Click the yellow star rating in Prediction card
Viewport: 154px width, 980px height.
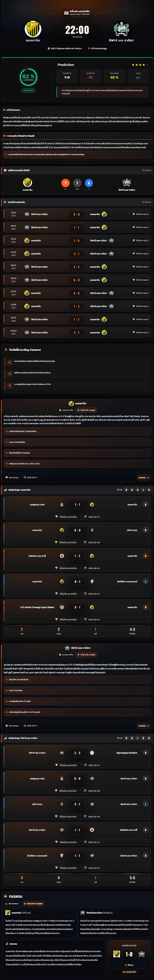pyautogui.click(x=140, y=65)
